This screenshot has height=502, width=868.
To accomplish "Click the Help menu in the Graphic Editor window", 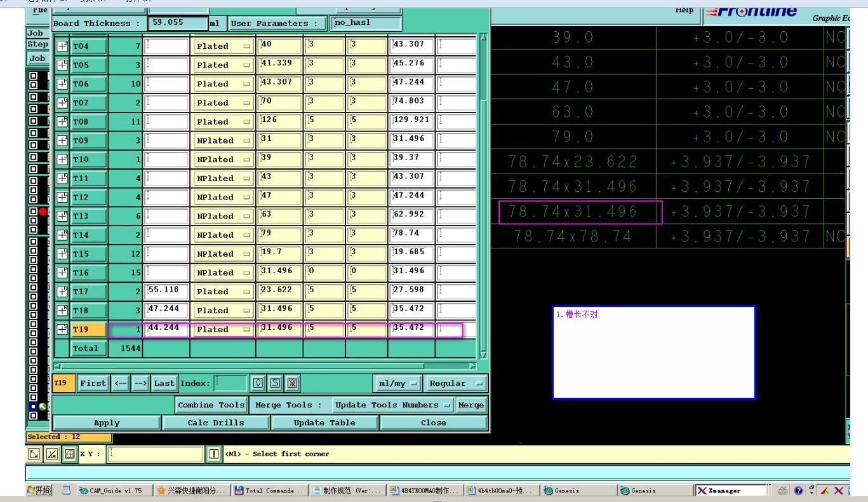I will (684, 10).
